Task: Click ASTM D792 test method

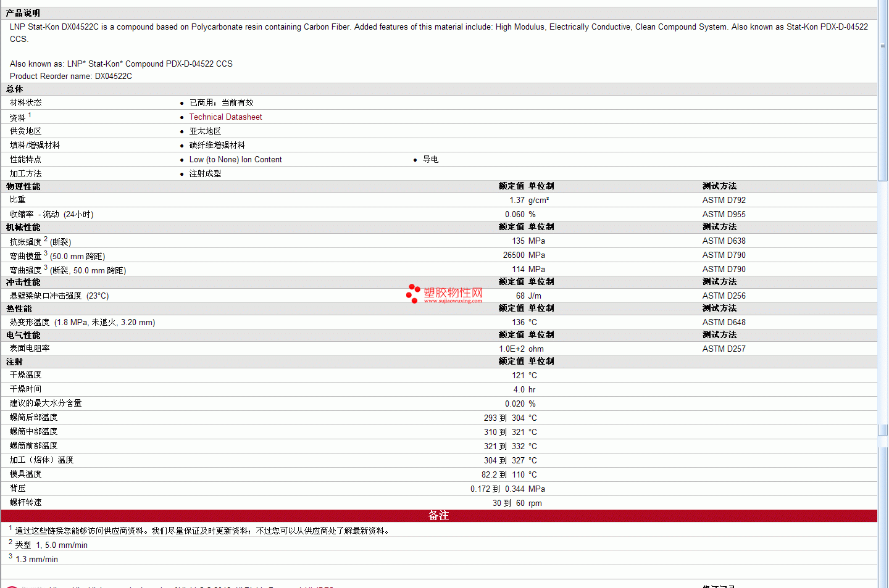Action: coord(724,200)
